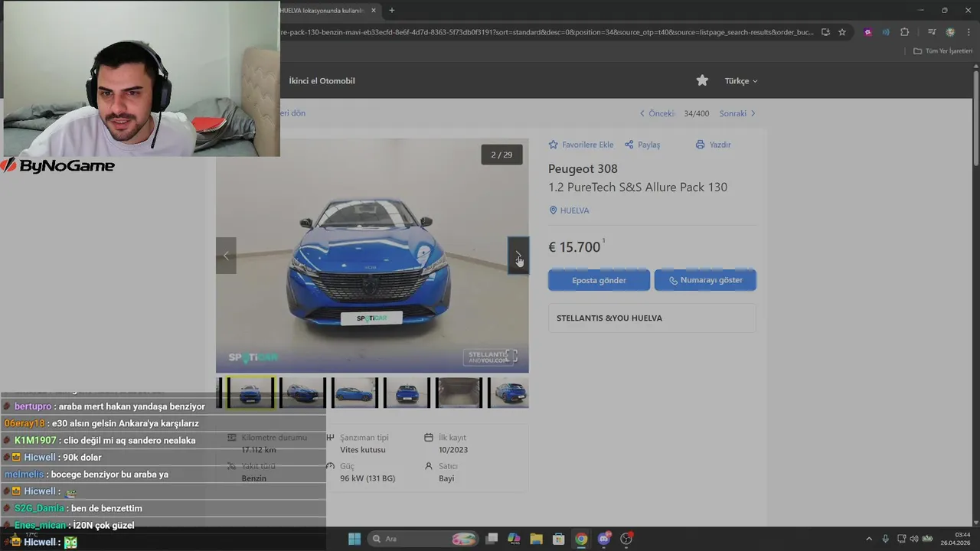Bookmark this page with the star icon

842,32
